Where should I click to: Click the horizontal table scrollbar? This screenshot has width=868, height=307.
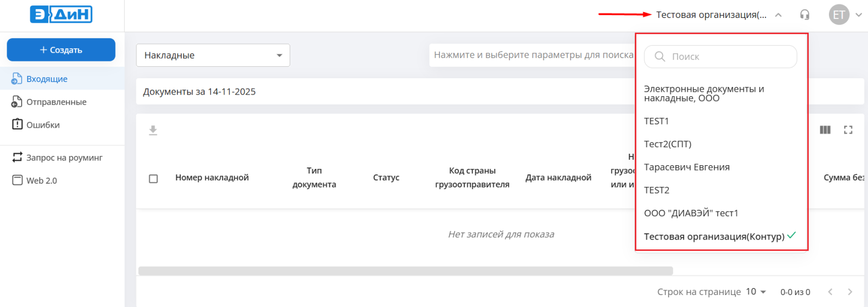pyautogui.click(x=405, y=271)
